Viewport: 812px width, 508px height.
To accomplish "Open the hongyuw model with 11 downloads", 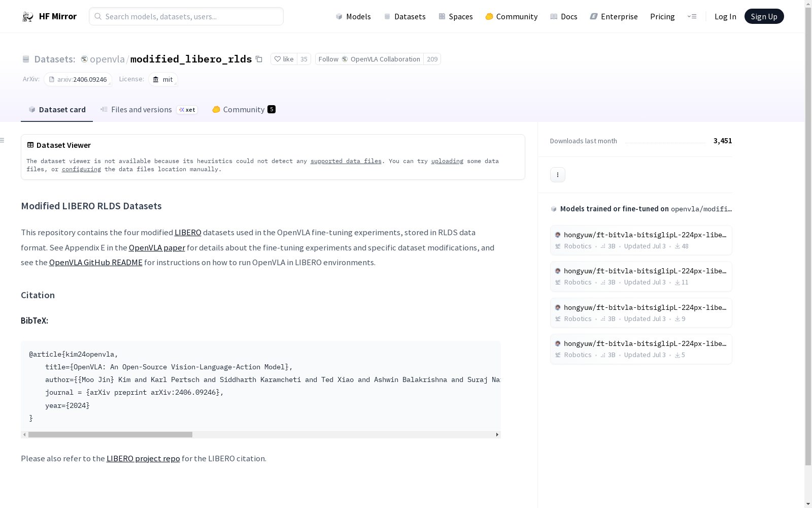I will click(x=641, y=276).
